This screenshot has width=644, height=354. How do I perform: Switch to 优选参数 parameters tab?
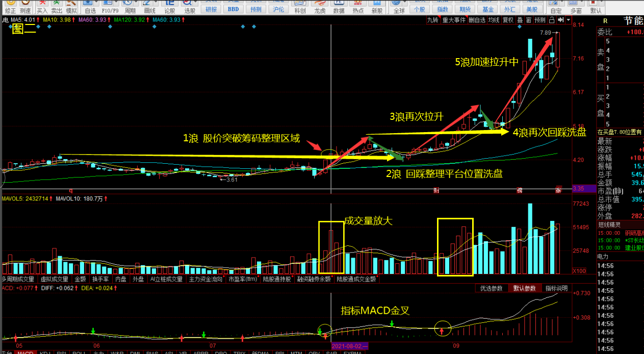click(x=492, y=288)
